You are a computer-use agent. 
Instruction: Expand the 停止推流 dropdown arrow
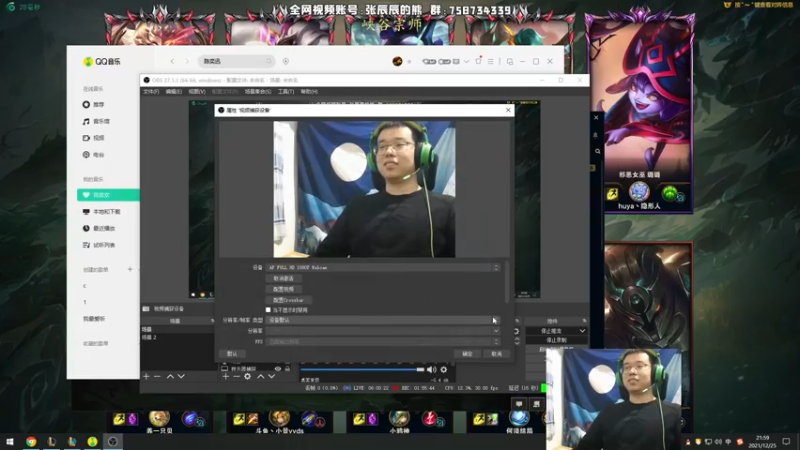(x=582, y=331)
